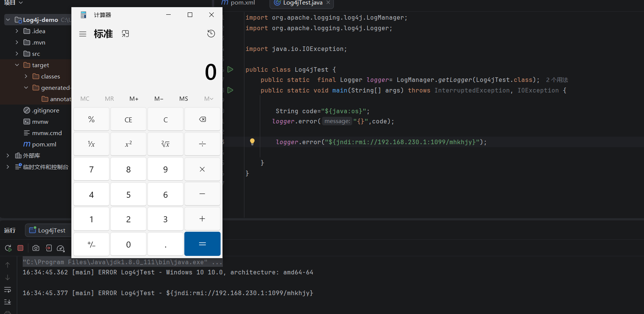Image resolution: width=644 pixels, height=314 pixels.
Task: Click digit 0 key on calculator
Action: coord(128,244)
